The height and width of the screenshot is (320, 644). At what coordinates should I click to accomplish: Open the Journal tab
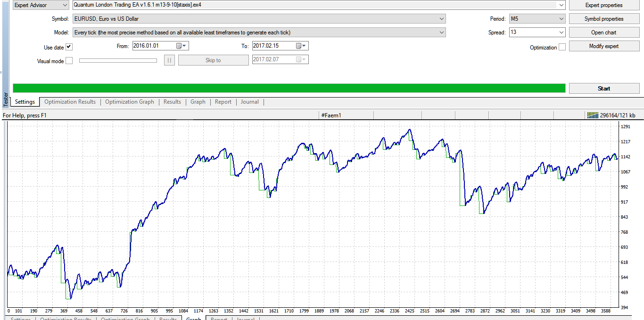click(250, 102)
